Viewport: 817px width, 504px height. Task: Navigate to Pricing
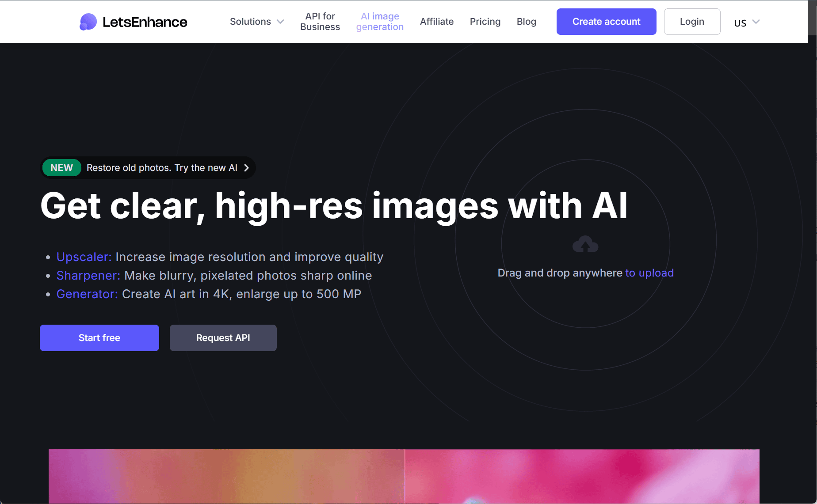[485, 22]
